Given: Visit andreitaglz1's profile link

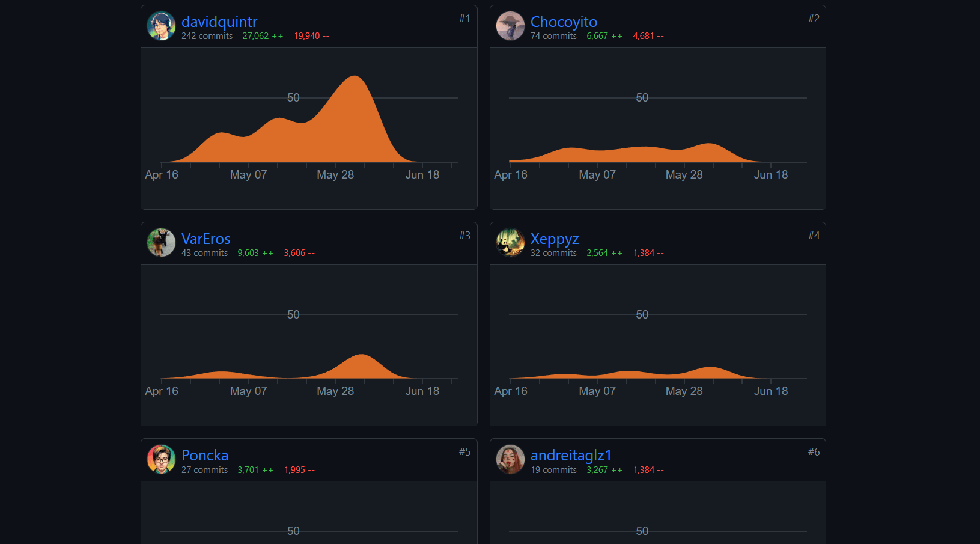Looking at the screenshot, I should point(571,456).
